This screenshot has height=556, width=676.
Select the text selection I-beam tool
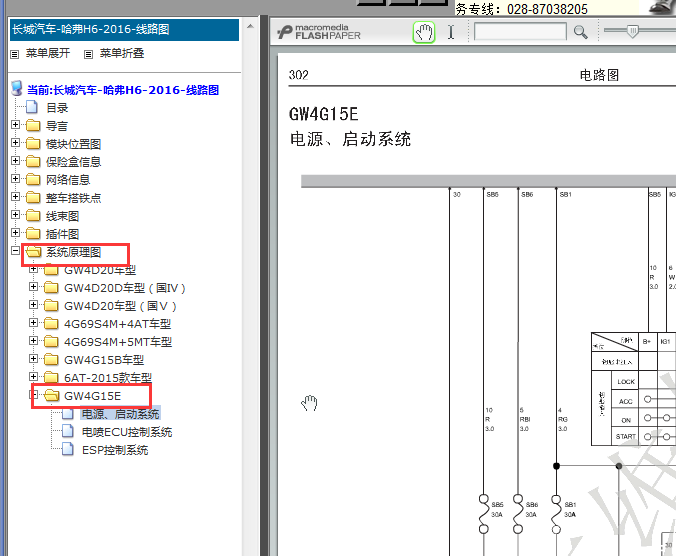(451, 32)
